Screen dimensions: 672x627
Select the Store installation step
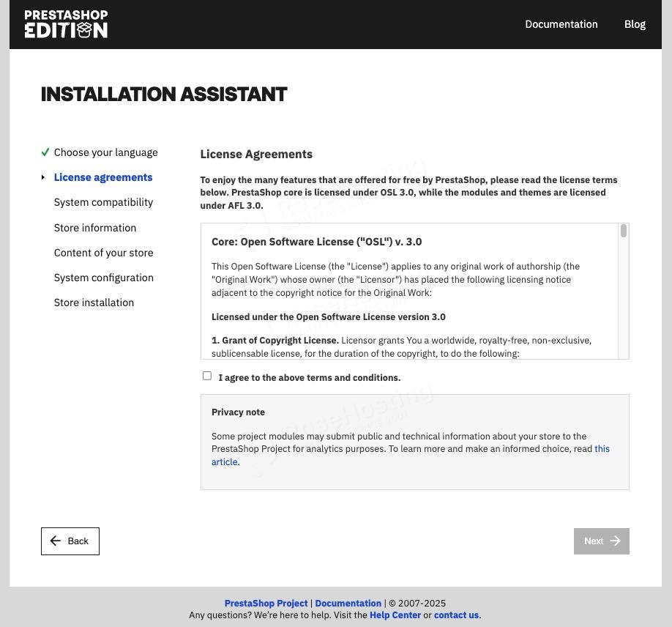pos(94,303)
